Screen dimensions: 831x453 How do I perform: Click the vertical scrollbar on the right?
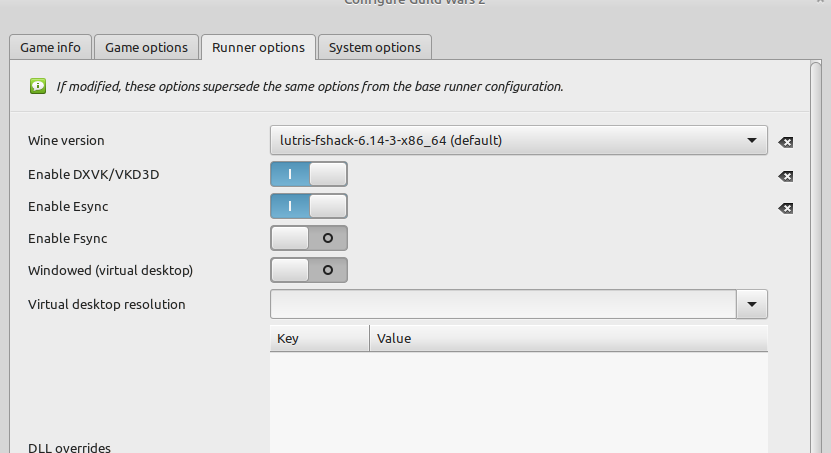point(816,257)
